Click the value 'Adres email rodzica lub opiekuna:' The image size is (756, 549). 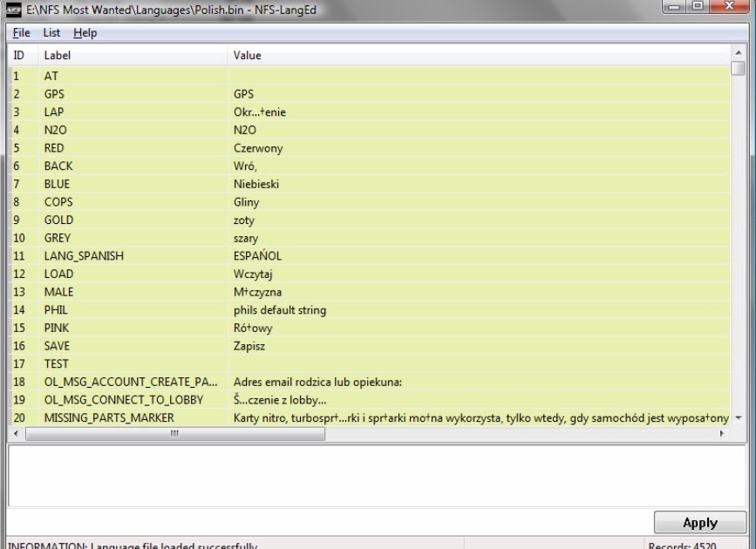317,382
